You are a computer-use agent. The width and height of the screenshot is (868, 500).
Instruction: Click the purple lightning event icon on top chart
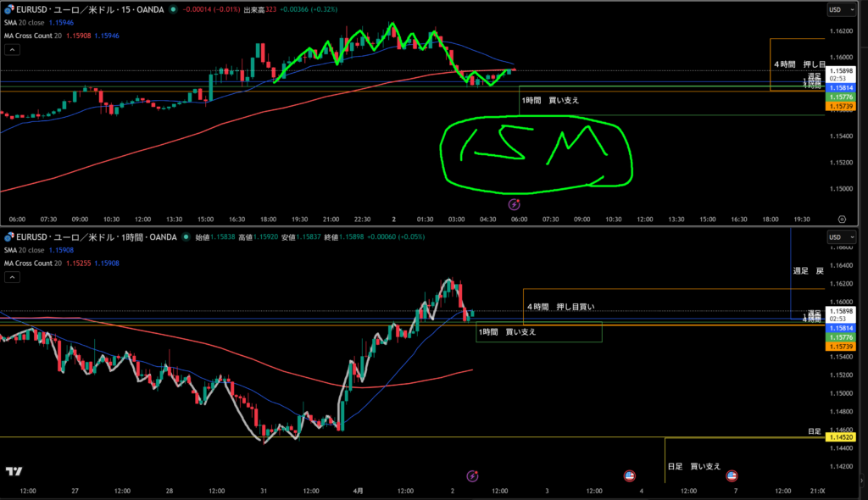[514, 204]
